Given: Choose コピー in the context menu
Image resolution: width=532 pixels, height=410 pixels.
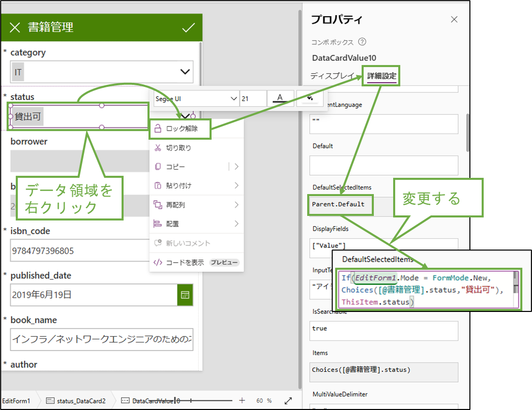Looking at the screenshot, I should (x=196, y=167).
